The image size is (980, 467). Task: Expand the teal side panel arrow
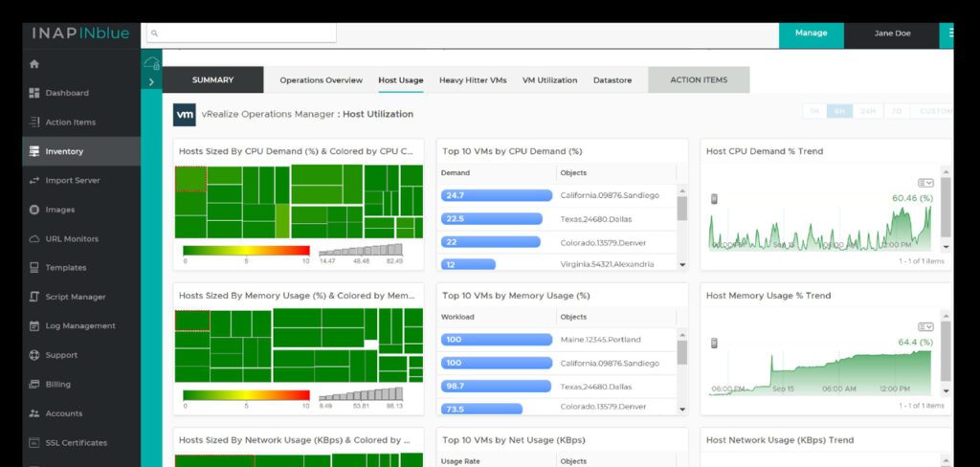tap(151, 82)
